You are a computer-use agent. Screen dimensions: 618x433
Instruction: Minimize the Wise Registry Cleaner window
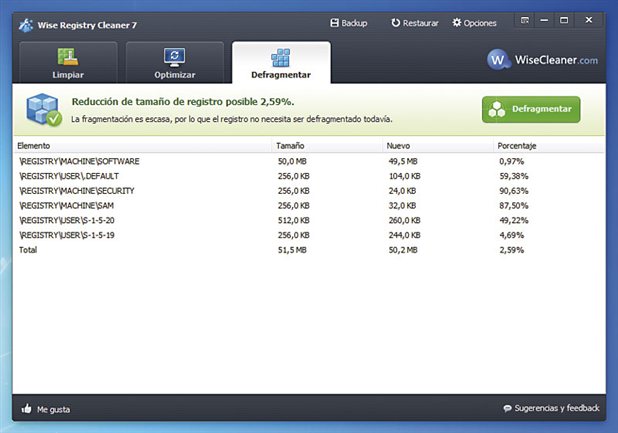(544, 20)
